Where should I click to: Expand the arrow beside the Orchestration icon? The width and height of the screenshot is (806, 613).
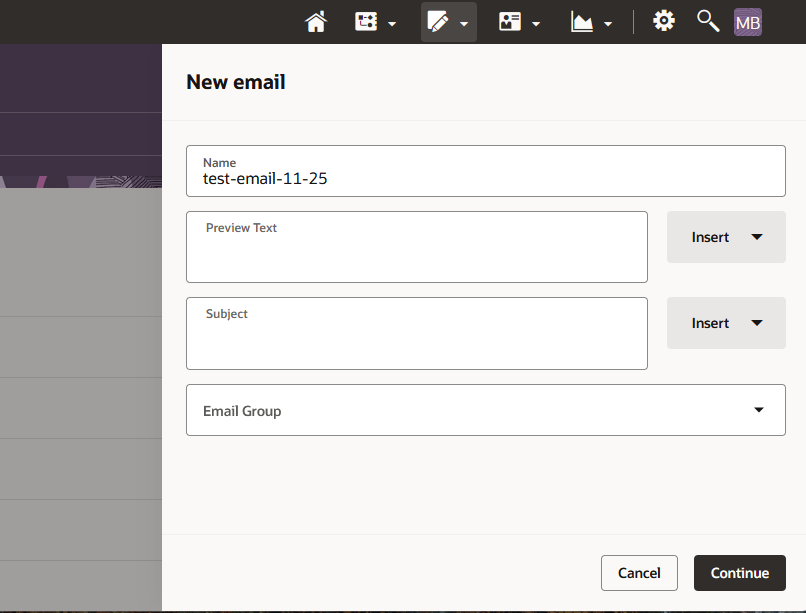[392, 24]
